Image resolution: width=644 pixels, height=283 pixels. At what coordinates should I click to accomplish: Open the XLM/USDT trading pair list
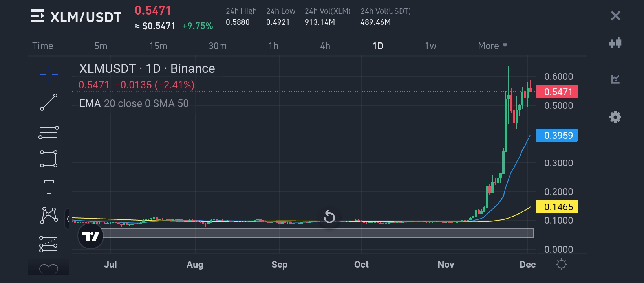click(38, 17)
